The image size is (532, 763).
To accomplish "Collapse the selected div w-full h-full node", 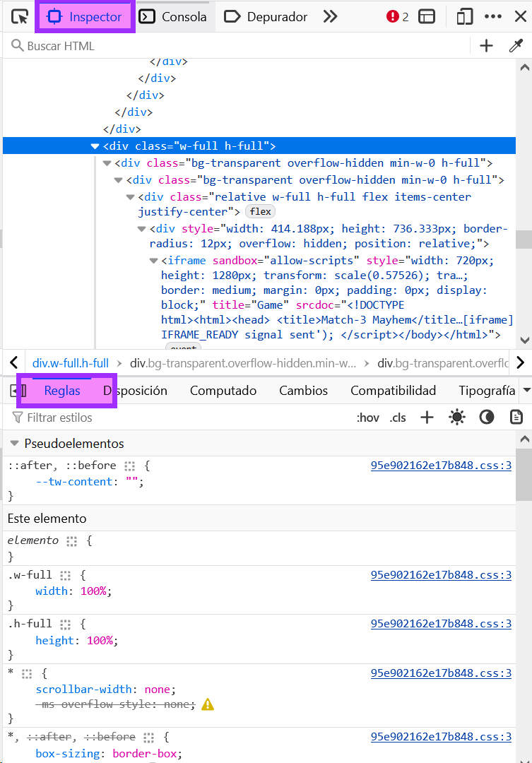I will pyautogui.click(x=95, y=146).
